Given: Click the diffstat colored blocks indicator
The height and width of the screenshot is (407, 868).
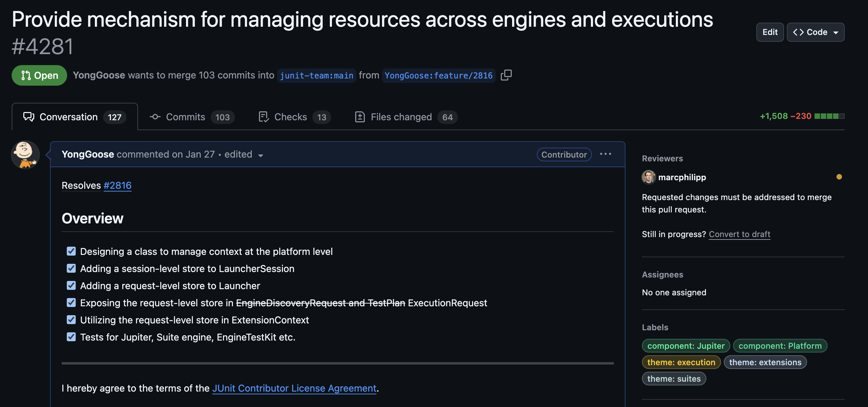Looking at the screenshot, I should click(x=829, y=116).
